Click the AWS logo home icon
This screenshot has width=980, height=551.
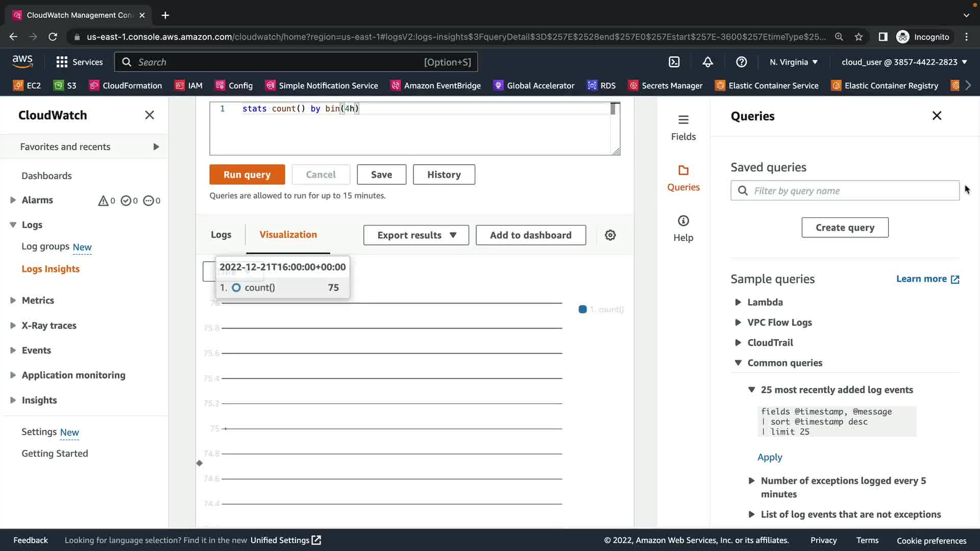22,62
